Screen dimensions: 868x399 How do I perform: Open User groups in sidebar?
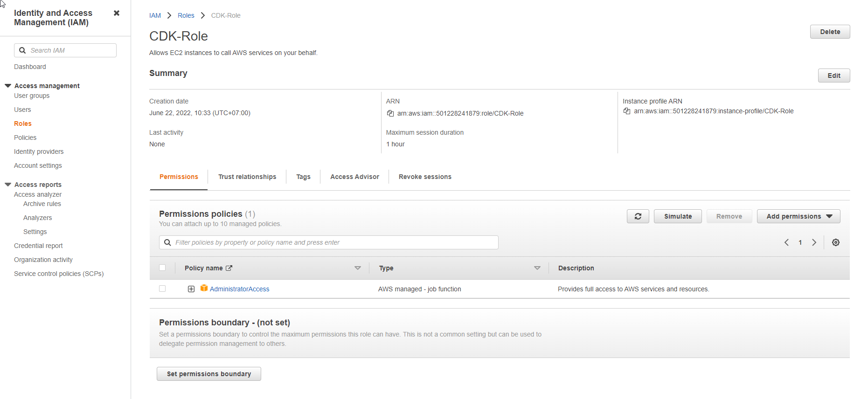pos(32,96)
